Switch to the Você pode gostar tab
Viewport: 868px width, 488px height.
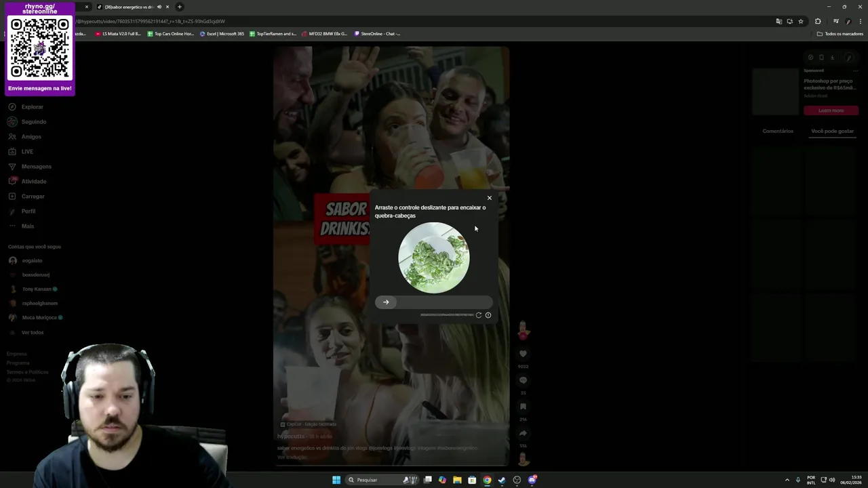pos(832,131)
